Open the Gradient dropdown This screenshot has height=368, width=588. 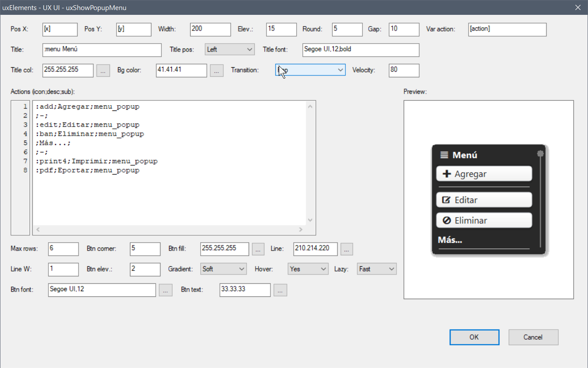point(223,269)
